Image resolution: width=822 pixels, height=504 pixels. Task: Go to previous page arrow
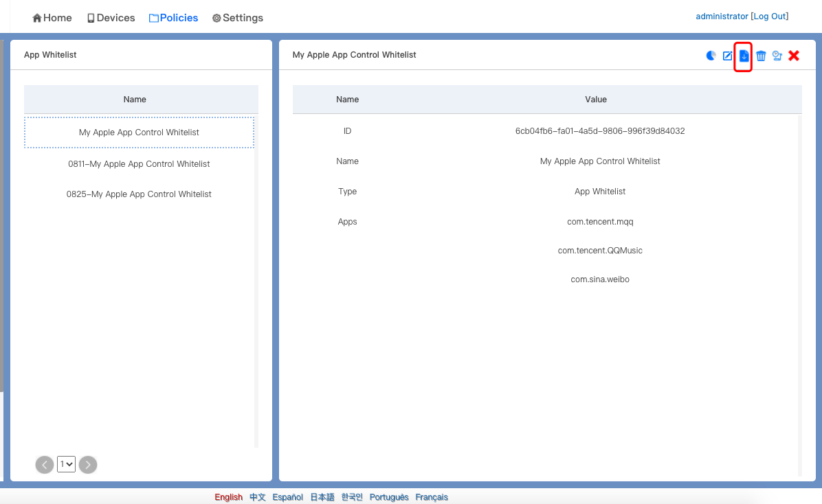[x=45, y=465]
